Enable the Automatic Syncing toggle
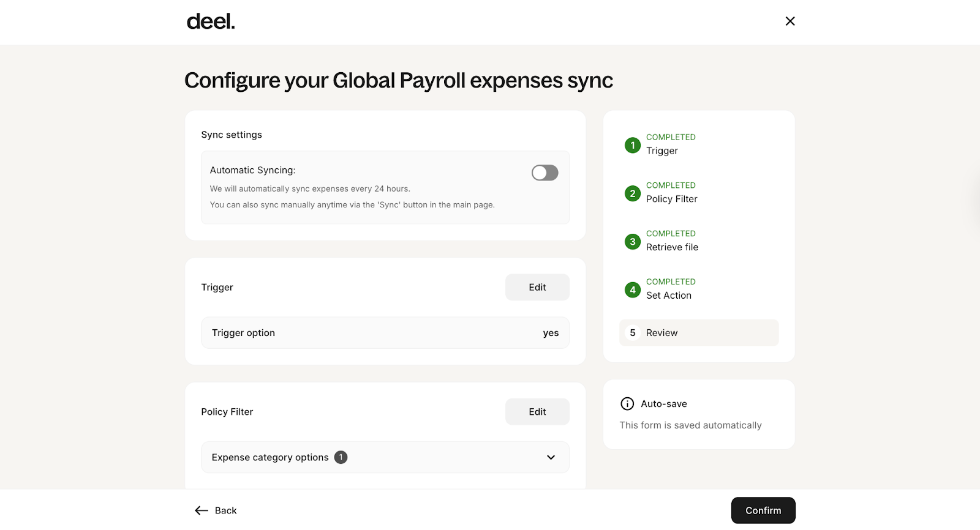This screenshot has width=980, height=530. pyautogui.click(x=545, y=173)
